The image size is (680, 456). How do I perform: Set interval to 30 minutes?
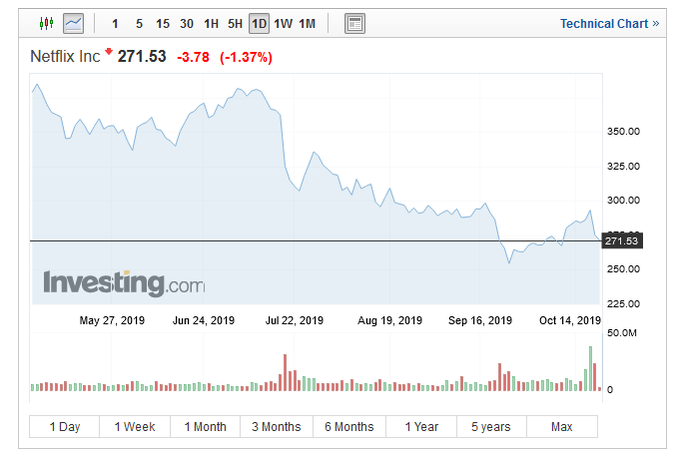[186, 23]
